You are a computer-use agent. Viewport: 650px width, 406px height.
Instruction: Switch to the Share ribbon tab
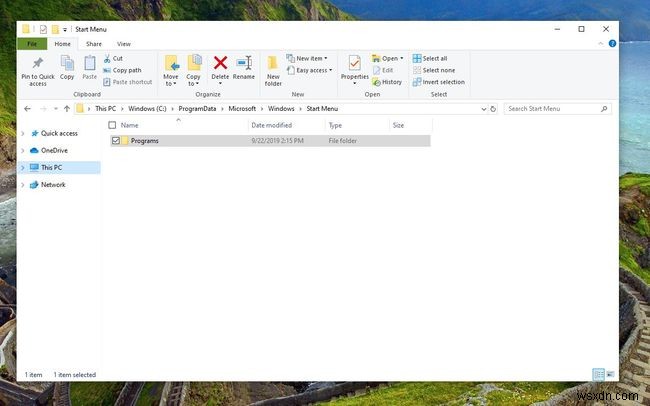pyautogui.click(x=94, y=44)
